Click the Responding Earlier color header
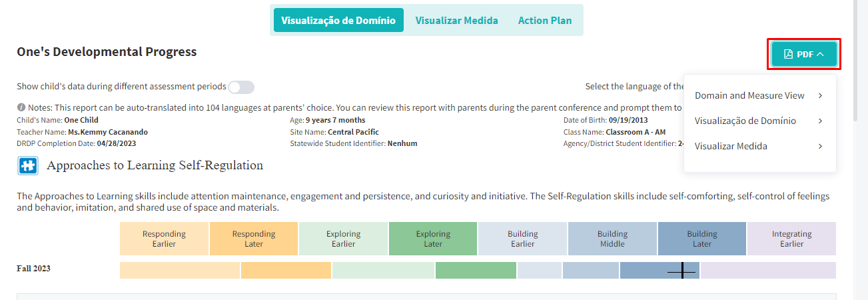 (x=164, y=239)
